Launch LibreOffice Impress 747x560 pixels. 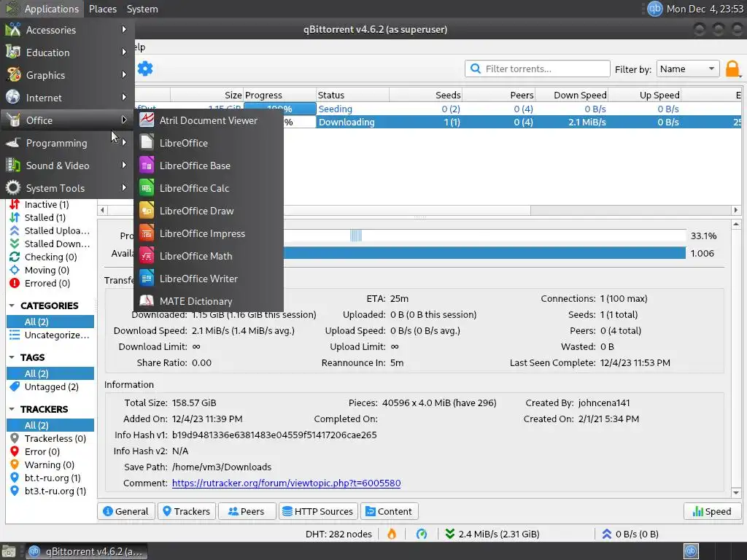[x=209, y=233]
